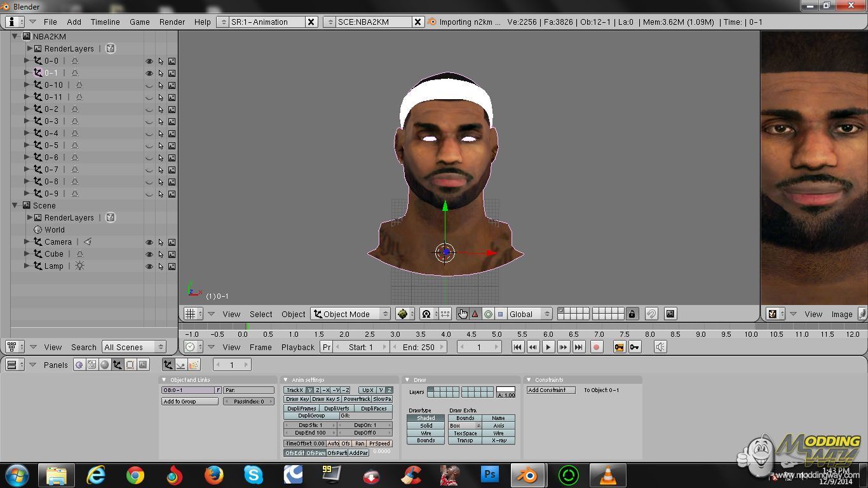Toggle visibility eye for Camera object
The image size is (868, 488).
[149, 243]
